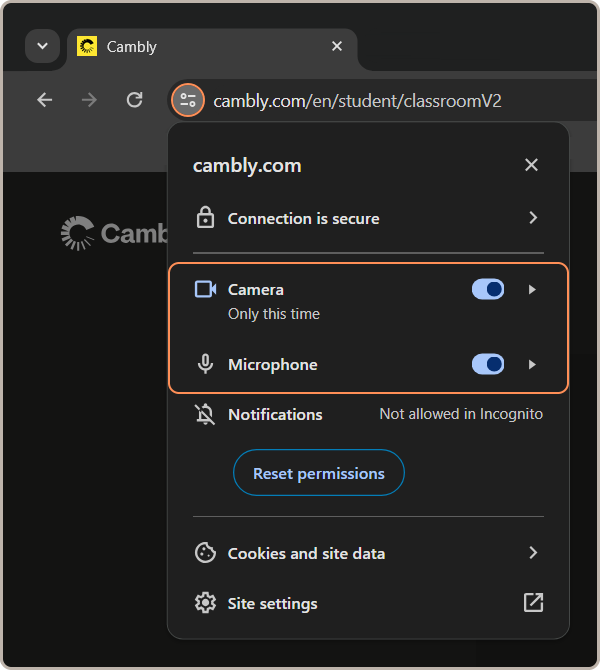Click the microphone icon
The image size is (600, 670).
coord(205,365)
